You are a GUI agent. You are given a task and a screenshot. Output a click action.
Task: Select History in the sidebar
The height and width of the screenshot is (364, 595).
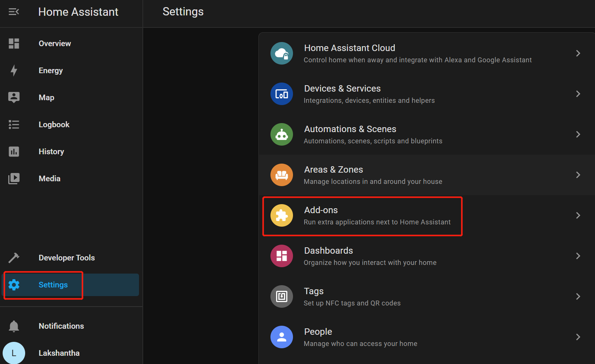point(51,152)
